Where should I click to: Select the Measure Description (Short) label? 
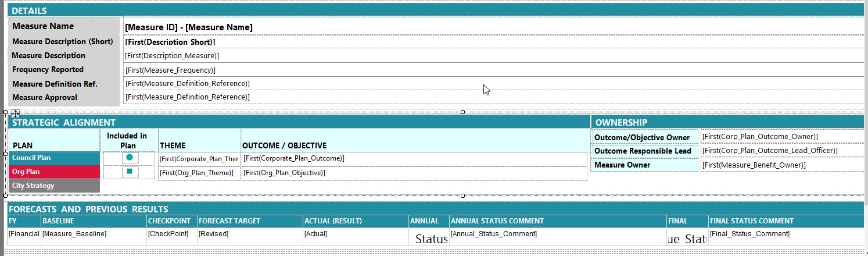[x=63, y=42]
